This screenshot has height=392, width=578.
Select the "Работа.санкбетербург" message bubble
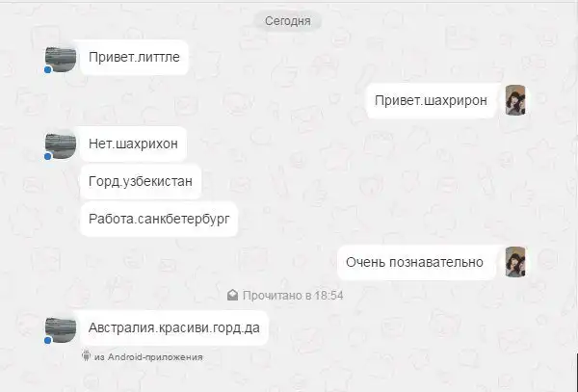[x=159, y=220]
